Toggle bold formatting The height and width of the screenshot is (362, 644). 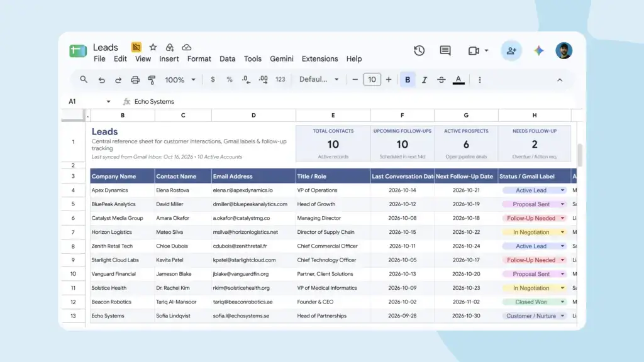coord(408,80)
